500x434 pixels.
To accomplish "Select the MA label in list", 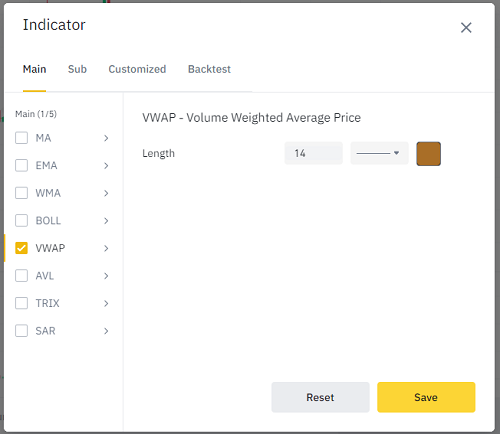I will 43,138.
